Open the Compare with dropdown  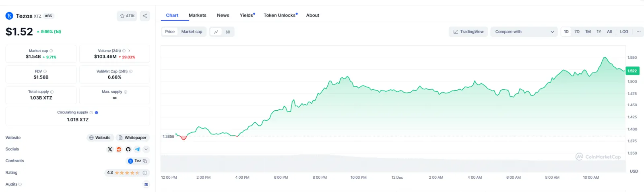click(x=524, y=32)
